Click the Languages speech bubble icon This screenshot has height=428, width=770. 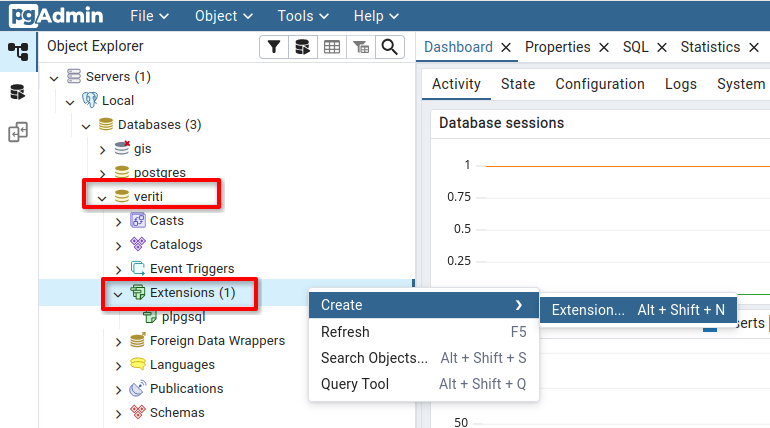(x=138, y=364)
